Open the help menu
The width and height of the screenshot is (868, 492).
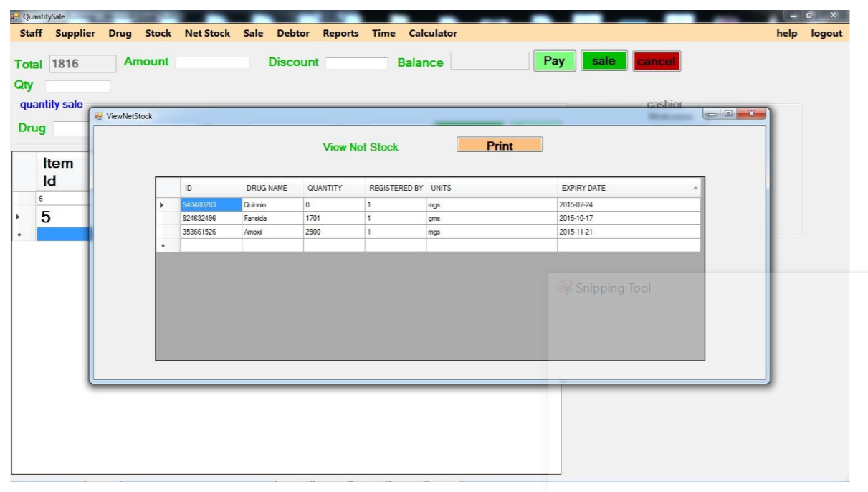tap(787, 33)
